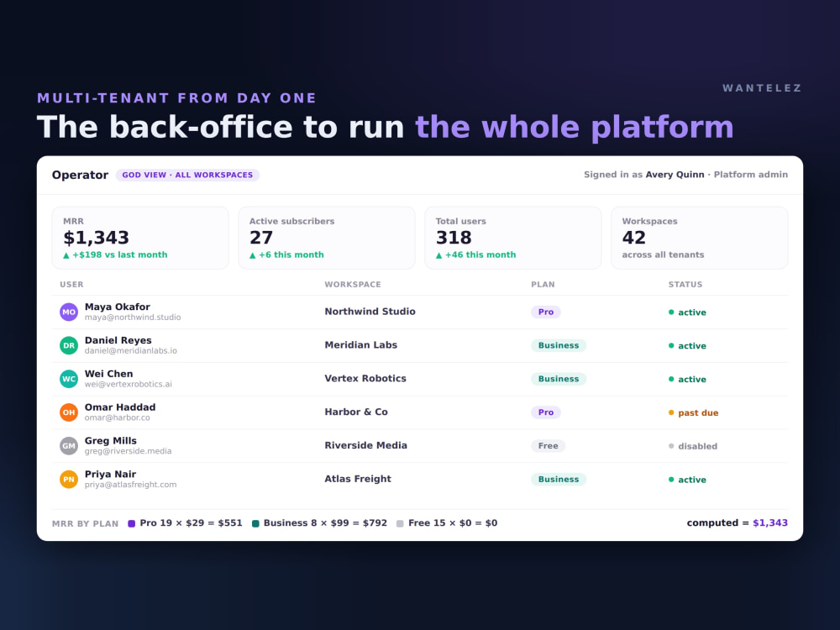Select the name Priya Nair
Screen dimensions: 840x630
pos(110,474)
